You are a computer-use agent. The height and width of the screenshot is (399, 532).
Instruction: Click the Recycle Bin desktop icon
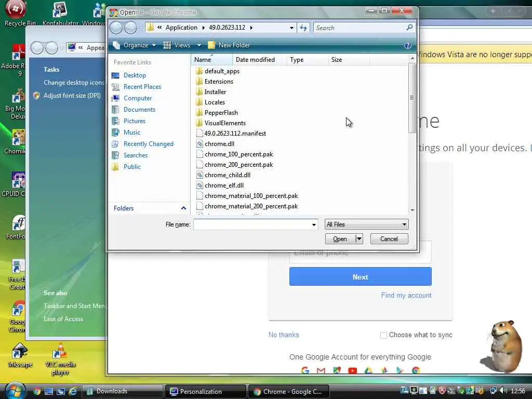pos(15,14)
